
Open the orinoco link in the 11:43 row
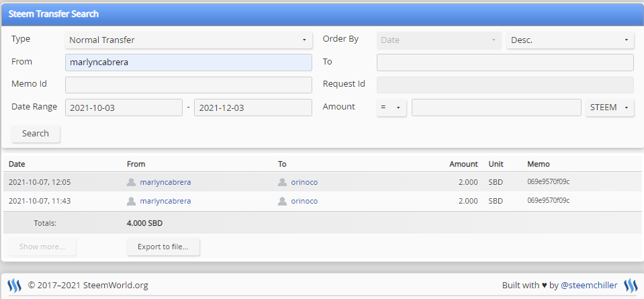click(x=304, y=202)
